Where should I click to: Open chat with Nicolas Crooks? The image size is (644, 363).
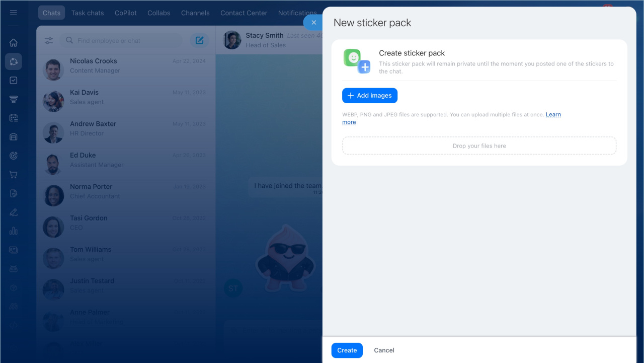coord(126,66)
